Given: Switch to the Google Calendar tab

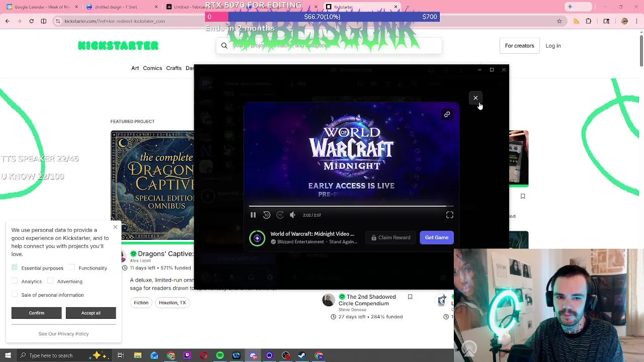Looking at the screenshot, I should point(42,7).
